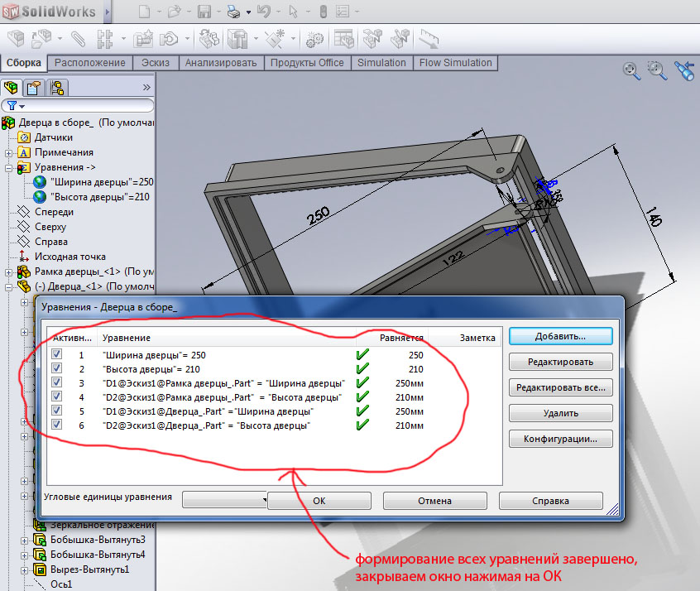
Task: Switch to the Эскиз tab
Action: [x=156, y=63]
